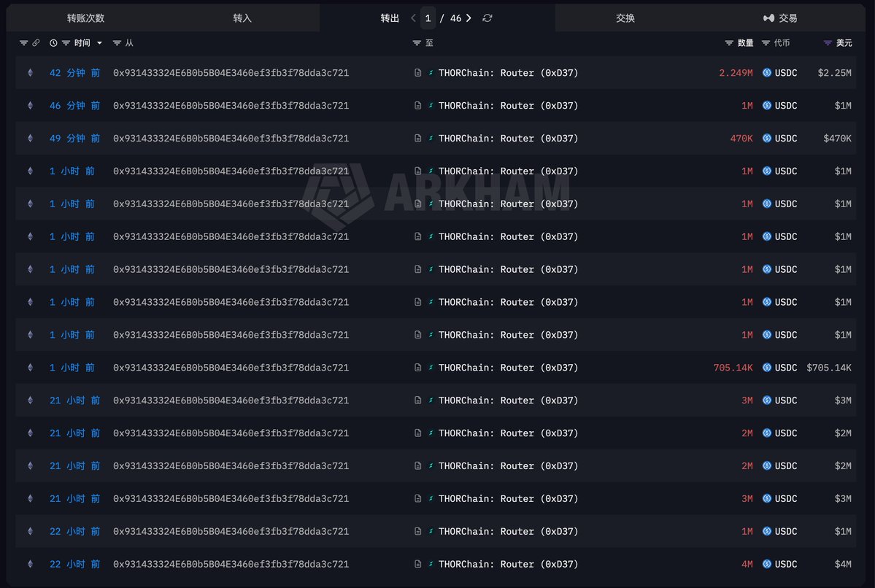
Task: Filter by the 代币 token column
Action: click(766, 43)
